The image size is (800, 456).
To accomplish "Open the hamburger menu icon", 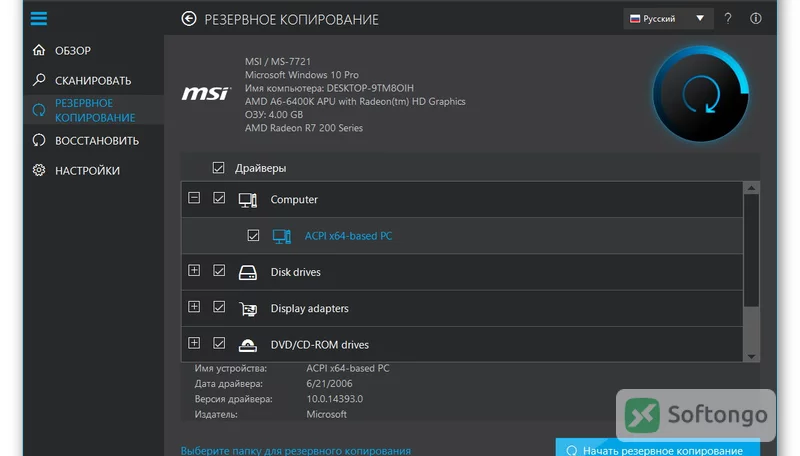I will pos(39,19).
